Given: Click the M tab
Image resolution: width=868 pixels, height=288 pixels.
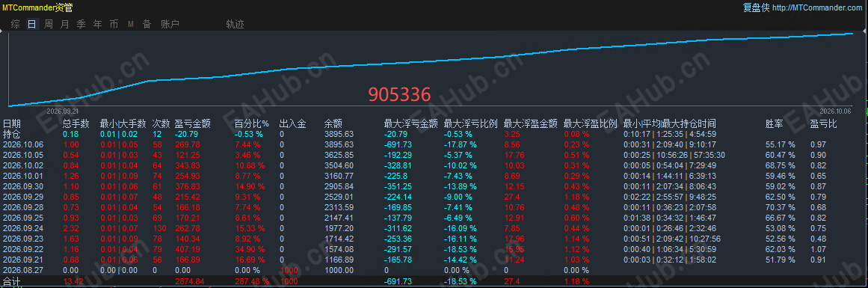Looking at the screenshot, I should coord(131,24).
